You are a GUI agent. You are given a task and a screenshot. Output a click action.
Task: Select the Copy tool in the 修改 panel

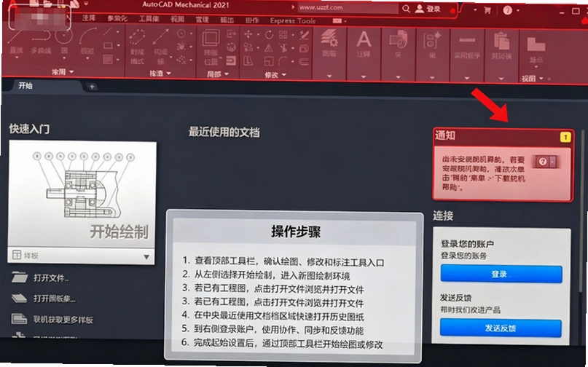[248, 47]
